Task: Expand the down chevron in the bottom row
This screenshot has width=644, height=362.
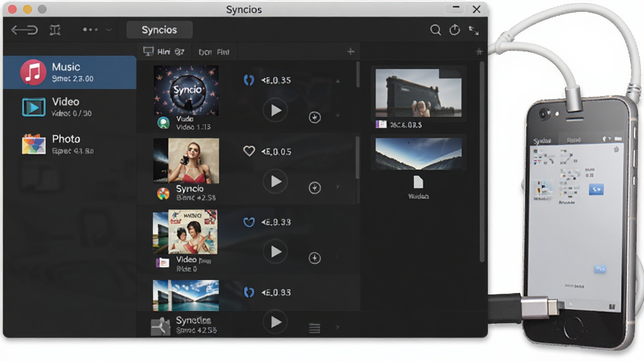Action: point(338,327)
